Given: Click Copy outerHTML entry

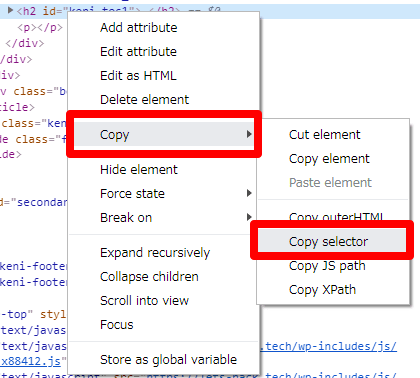Looking at the screenshot, I should click(333, 217).
